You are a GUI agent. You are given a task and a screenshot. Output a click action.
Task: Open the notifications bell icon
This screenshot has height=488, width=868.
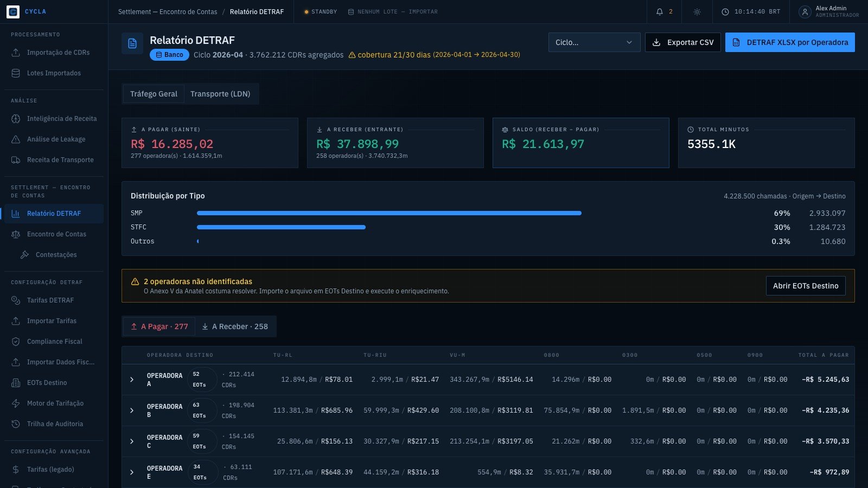tap(660, 11)
